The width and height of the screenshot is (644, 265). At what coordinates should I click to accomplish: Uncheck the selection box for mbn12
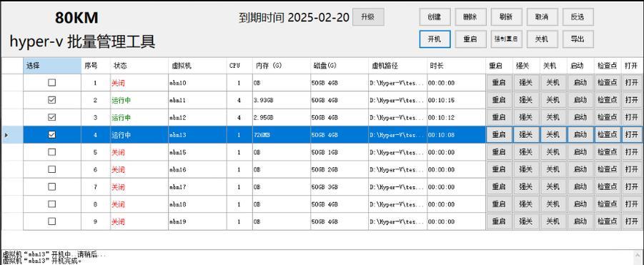point(51,117)
